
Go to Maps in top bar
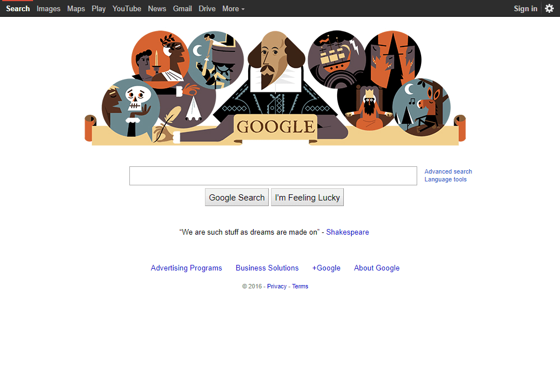point(76,8)
